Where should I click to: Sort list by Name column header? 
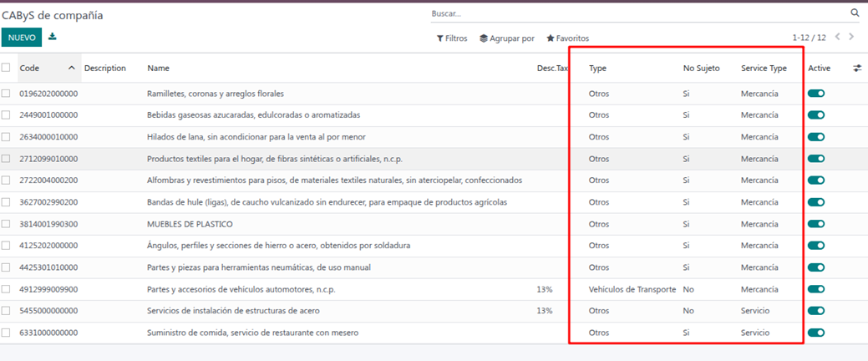[x=159, y=69]
